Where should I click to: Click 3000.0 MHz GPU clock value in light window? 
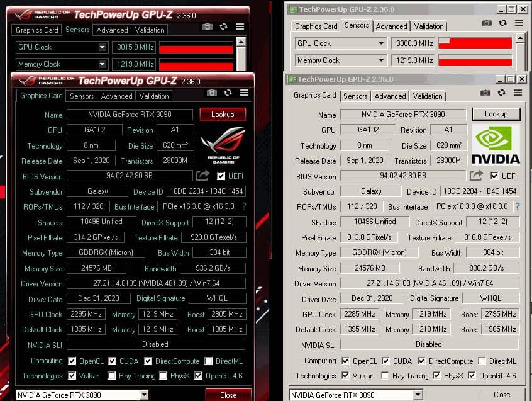tap(413, 43)
